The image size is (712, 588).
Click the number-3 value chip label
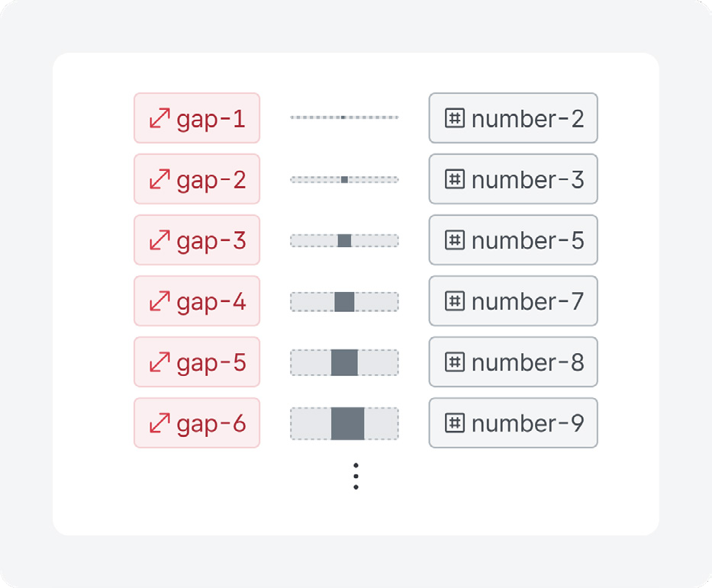[527, 180]
